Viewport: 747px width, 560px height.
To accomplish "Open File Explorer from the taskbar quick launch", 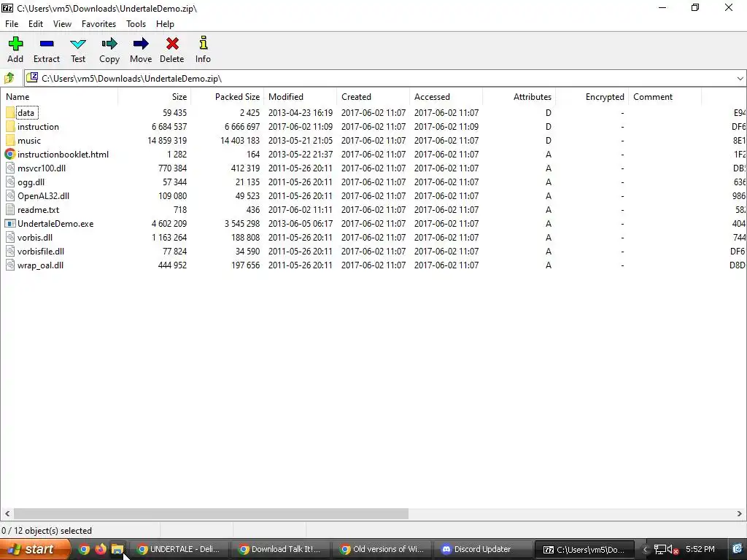I will pyautogui.click(x=117, y=549).
